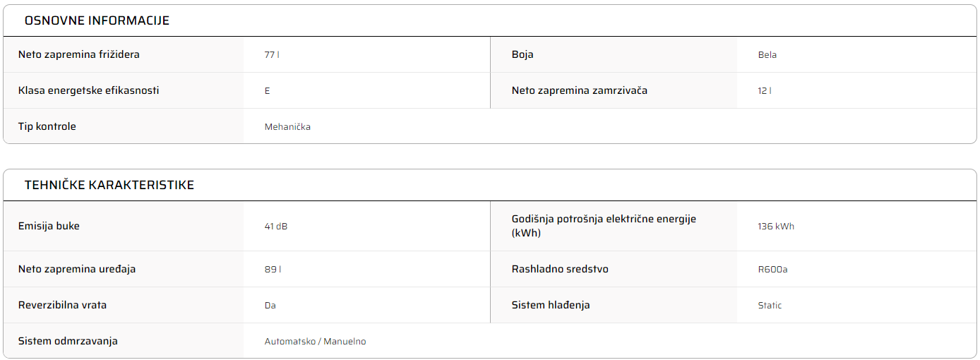Click the Tip kontrole label

(x=47, y=126)
